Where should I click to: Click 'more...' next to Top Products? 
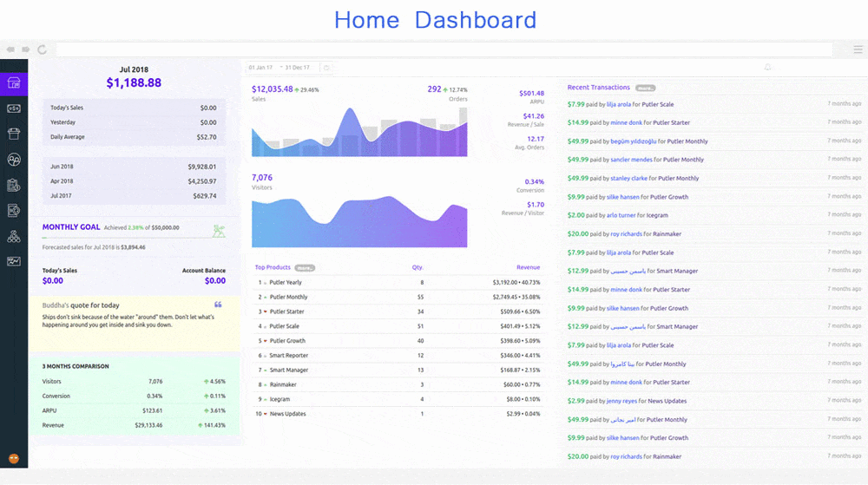304,268
